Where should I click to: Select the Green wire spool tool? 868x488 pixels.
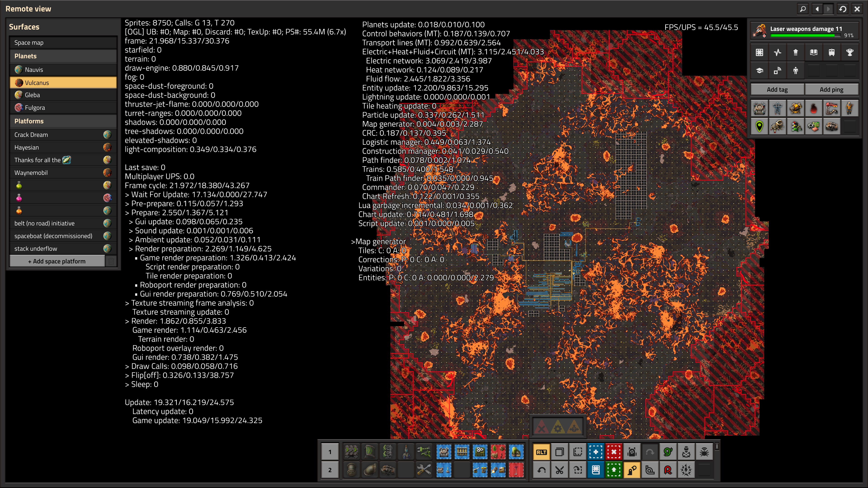(668, 452)
